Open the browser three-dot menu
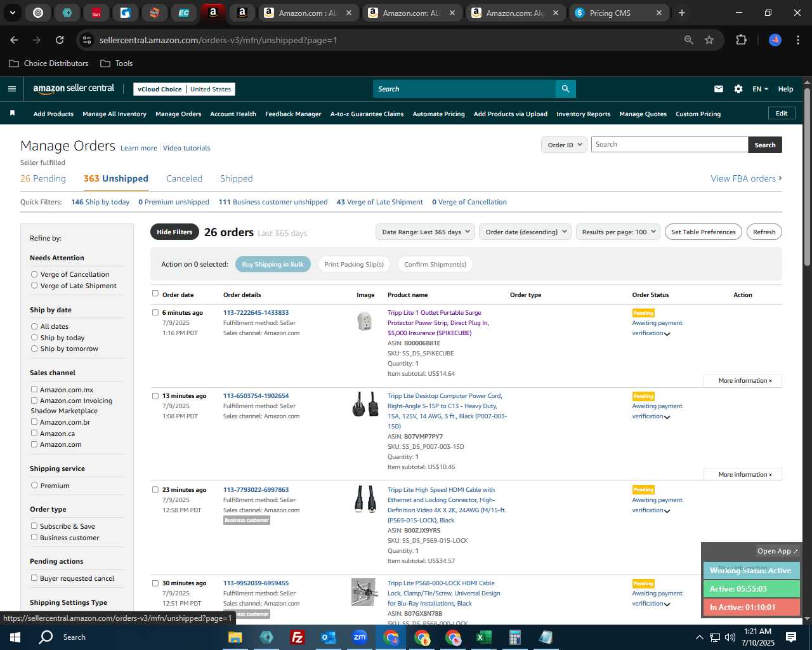 click(797, 40)
